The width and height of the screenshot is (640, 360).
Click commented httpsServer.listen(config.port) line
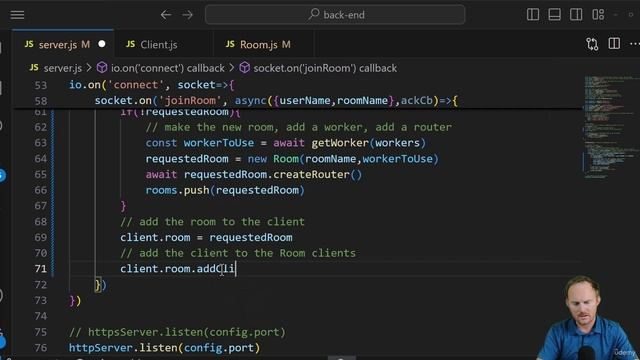point(177,332)
